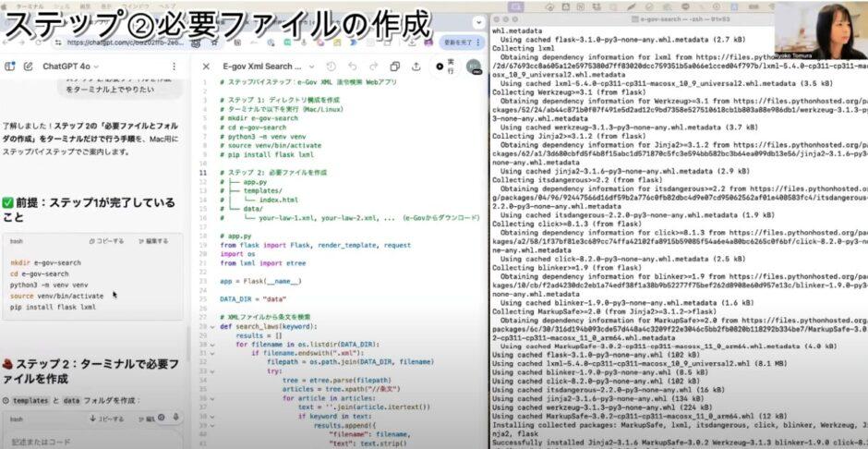Open the browser tab list chevron
The width and height of the screenshot is (868, 449).
point(479,23)
